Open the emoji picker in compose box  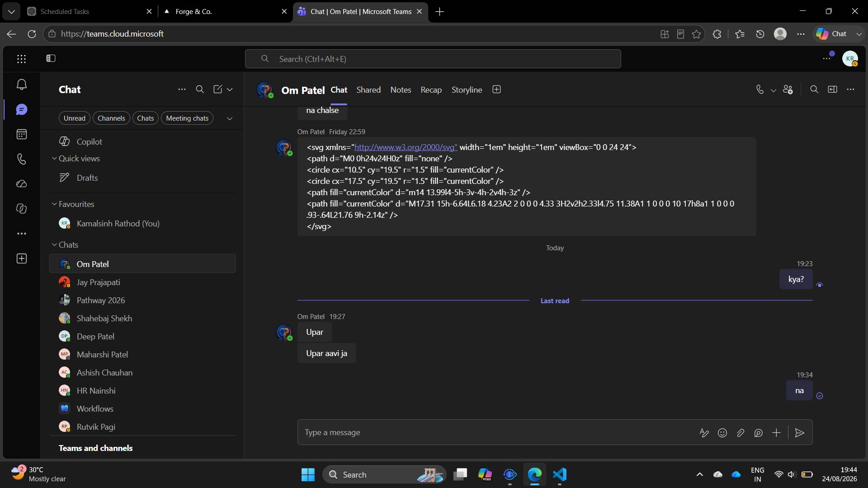pos(722,433)
